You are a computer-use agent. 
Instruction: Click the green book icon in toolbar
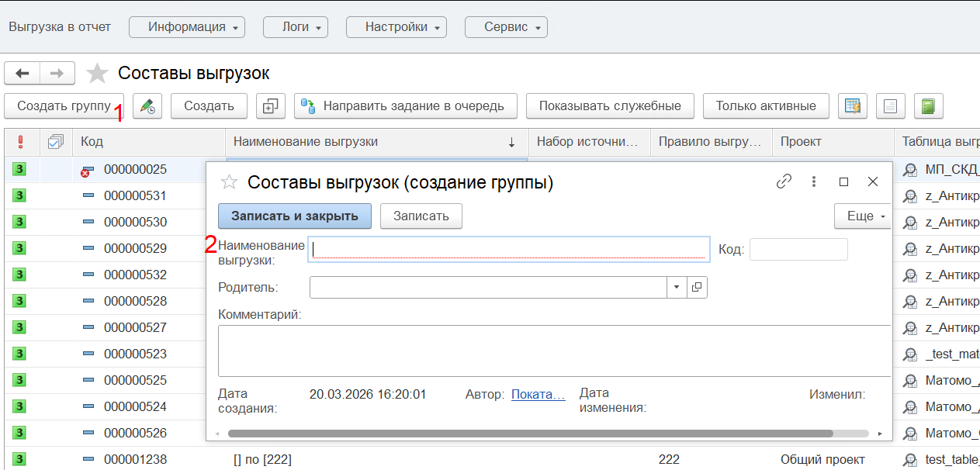tap(928, 106)
